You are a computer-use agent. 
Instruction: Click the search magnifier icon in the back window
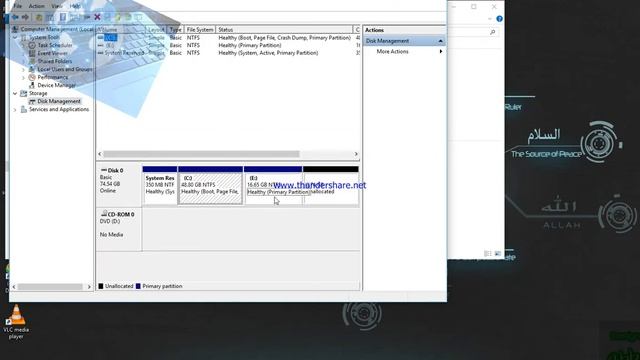[493, 32]
